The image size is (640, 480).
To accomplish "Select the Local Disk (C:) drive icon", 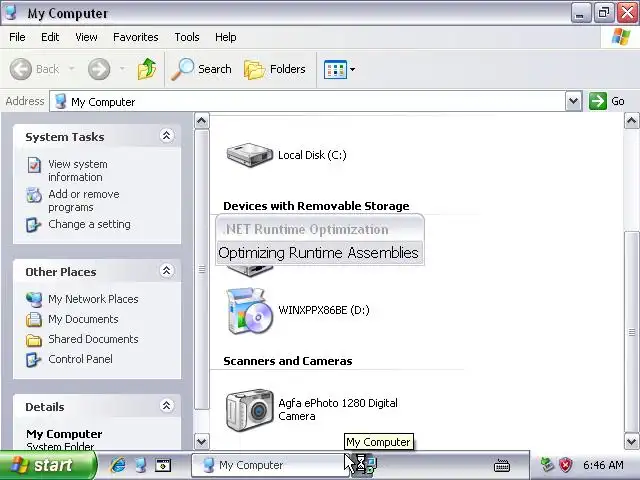I will [x=249, y=155].
